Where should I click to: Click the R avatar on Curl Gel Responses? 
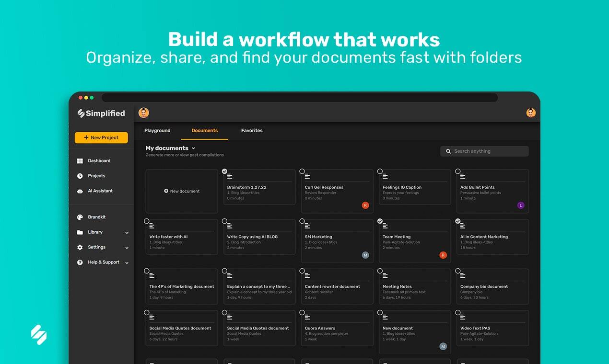click(x=365, y=205)
